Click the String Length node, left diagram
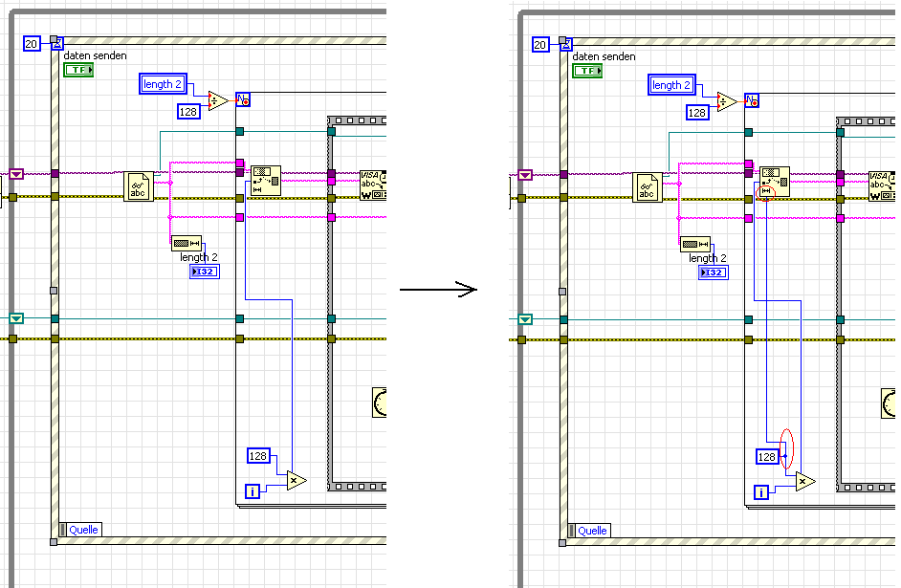 (187, 244)
